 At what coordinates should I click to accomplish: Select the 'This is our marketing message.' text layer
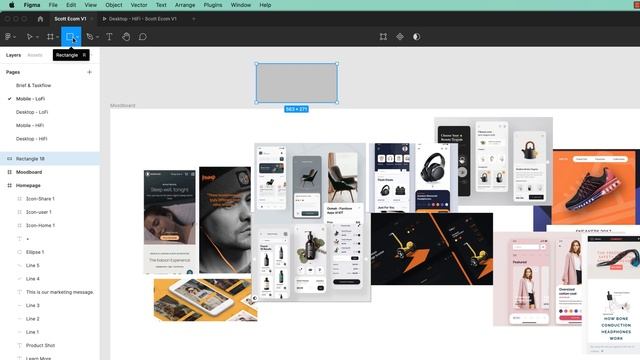(x=50, y=292)
